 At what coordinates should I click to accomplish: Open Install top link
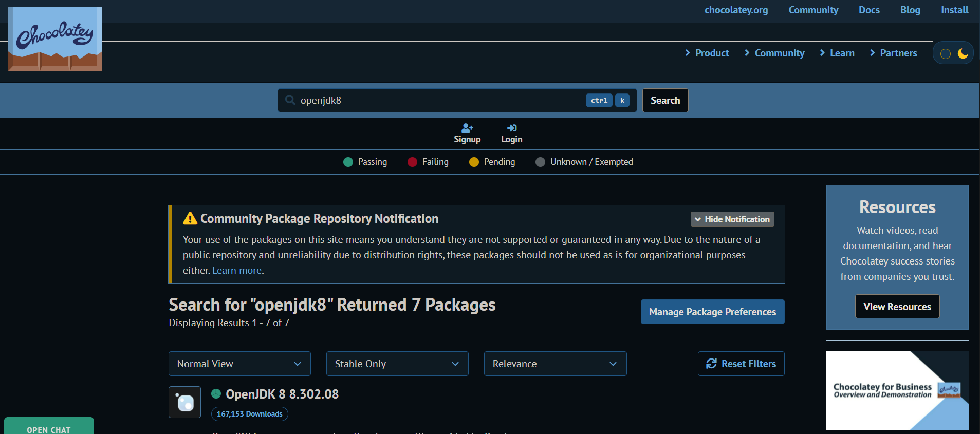point(954,10)
